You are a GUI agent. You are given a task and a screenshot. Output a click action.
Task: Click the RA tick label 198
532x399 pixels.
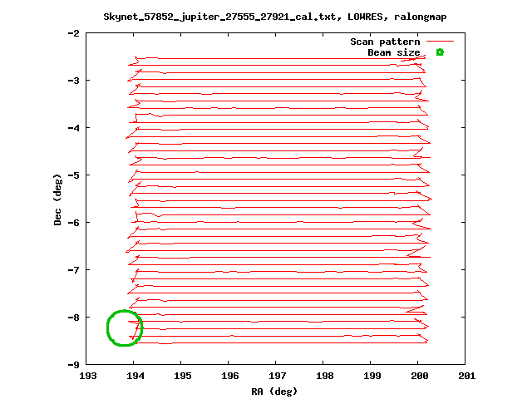tap(325, 376)
